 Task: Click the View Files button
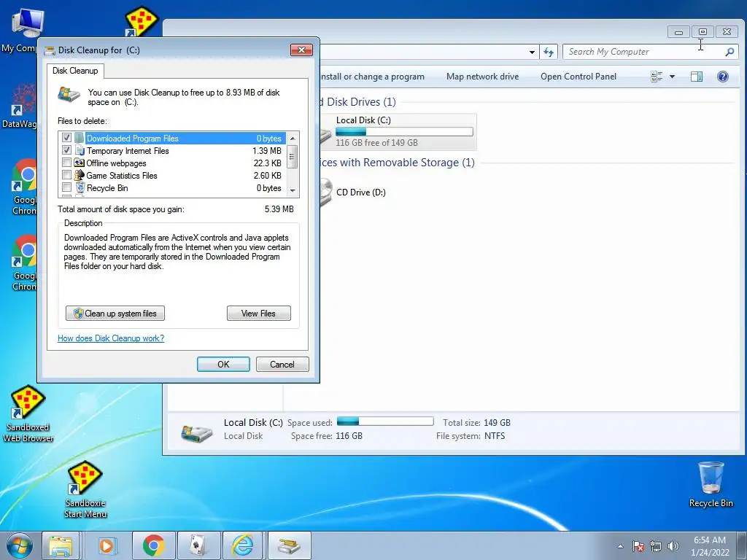pyautogui.click(x=259, y=314)
